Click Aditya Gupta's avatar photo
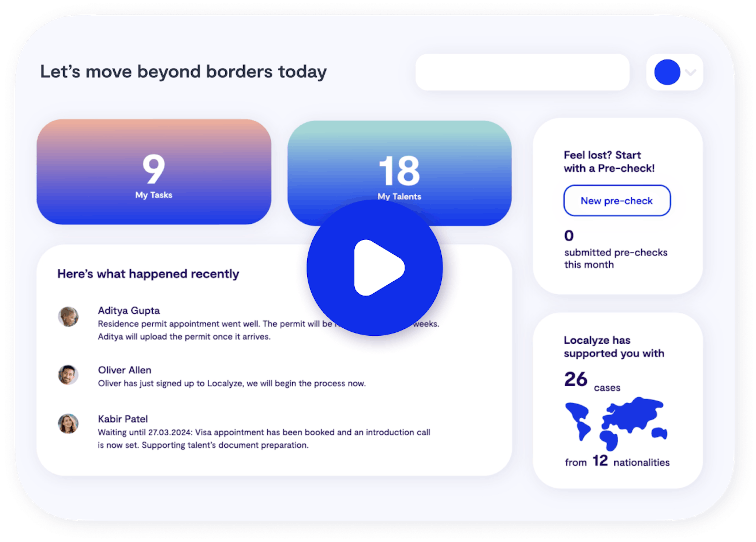 (x=68, y=316)
